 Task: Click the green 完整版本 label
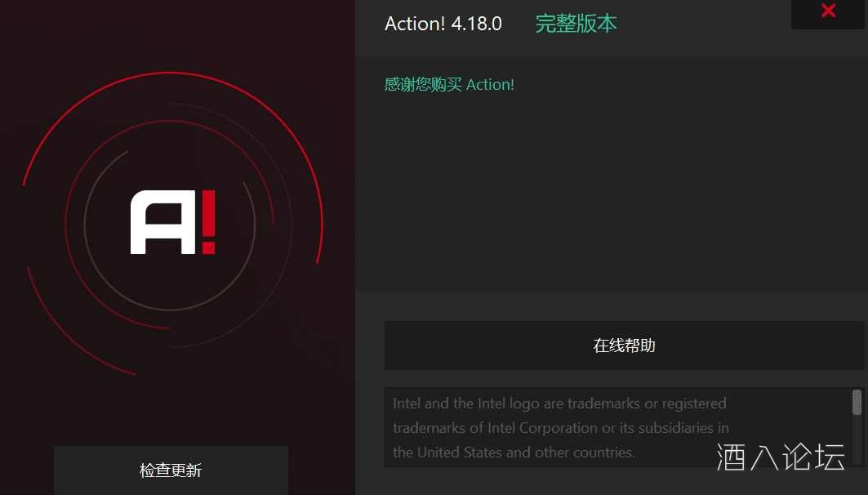[576, 24]
